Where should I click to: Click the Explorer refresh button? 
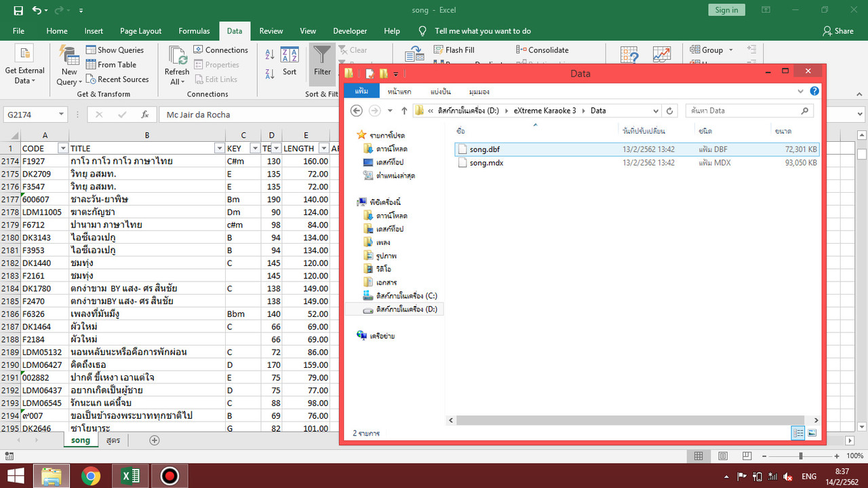[670, 110]
